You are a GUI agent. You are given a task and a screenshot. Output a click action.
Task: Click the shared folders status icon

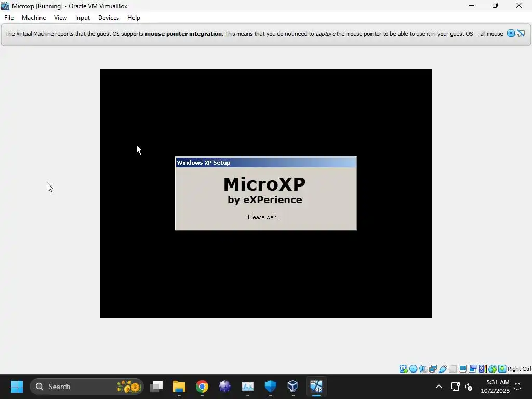[x=453, y=369]
